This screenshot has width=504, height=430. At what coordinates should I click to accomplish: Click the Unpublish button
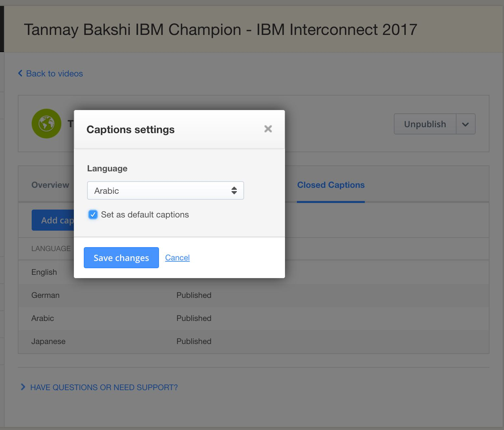(x=425, y=124)
